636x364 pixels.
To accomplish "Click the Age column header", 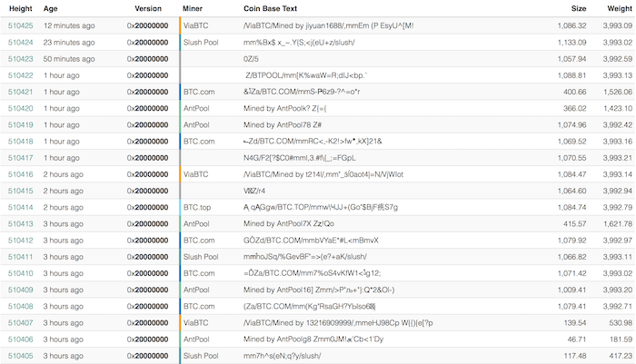I will (x=50, y=8).
